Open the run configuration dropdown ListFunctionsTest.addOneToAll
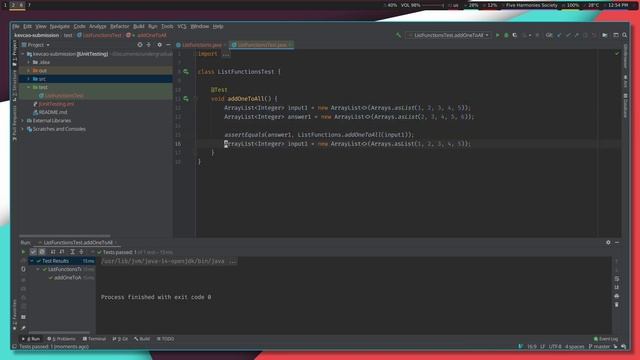The image size is (640, 360). (448, 36)
